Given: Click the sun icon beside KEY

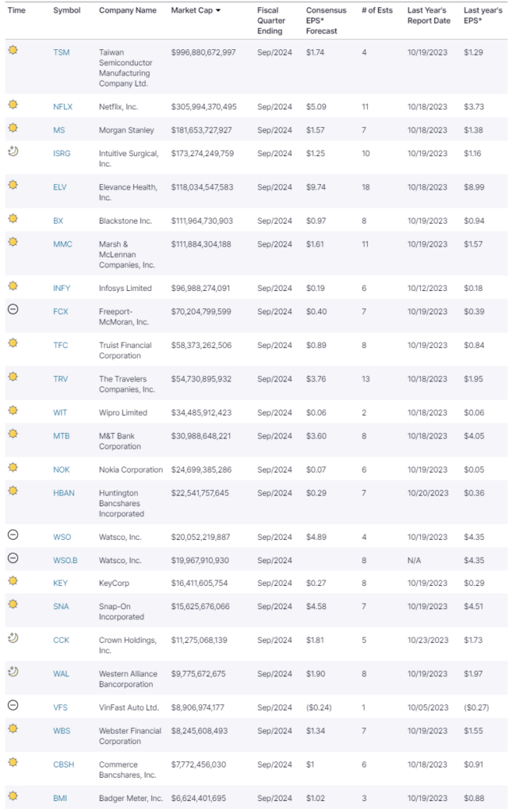Looking at the screenshot, I should tap(13, 580).
